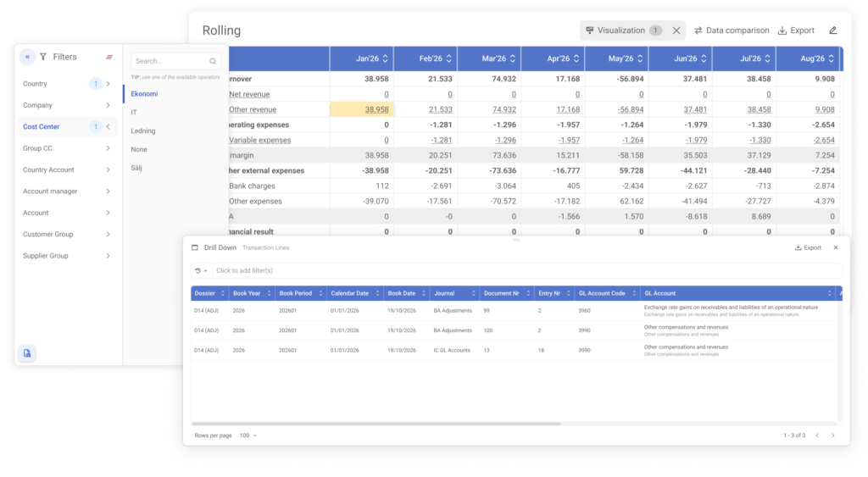Go to the next Drill Down page
The height and width of the screenshot is (477, 868).
tap(832, 435)
